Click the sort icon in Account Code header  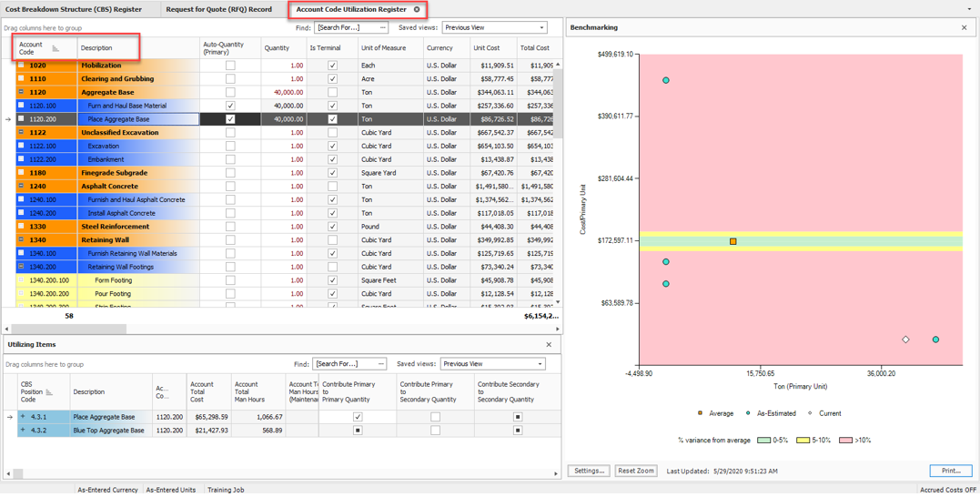coord(56,48)
